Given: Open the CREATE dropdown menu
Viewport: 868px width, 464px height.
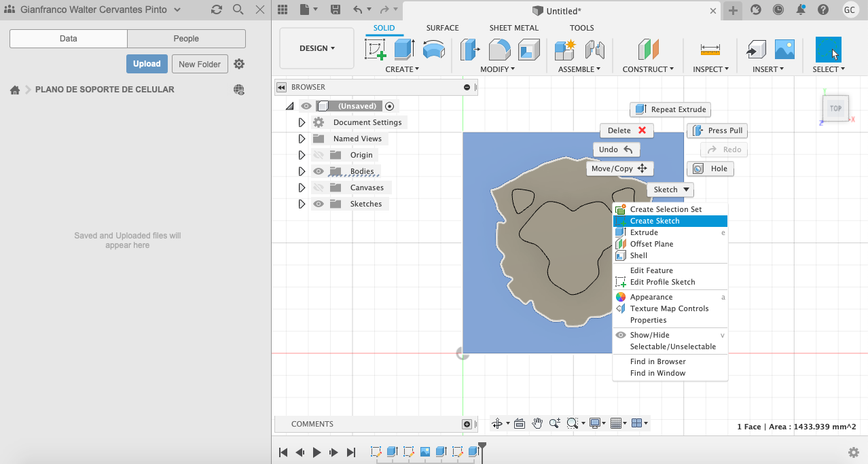Looking at the screenshot, I should 402,69.
